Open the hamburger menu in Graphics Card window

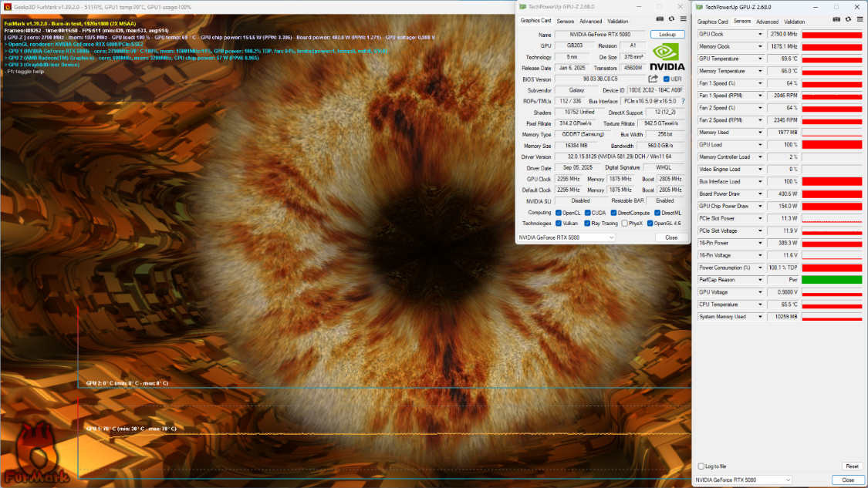(x=683, y=19)
